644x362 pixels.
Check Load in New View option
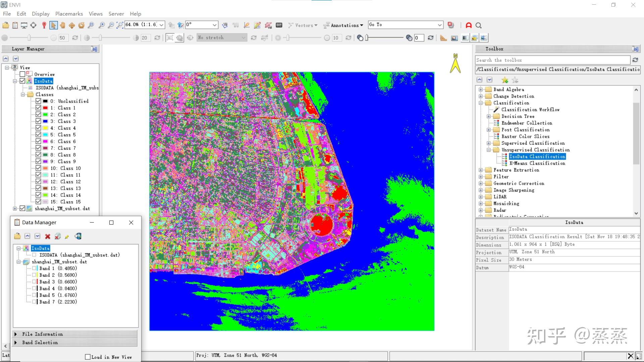88,357
